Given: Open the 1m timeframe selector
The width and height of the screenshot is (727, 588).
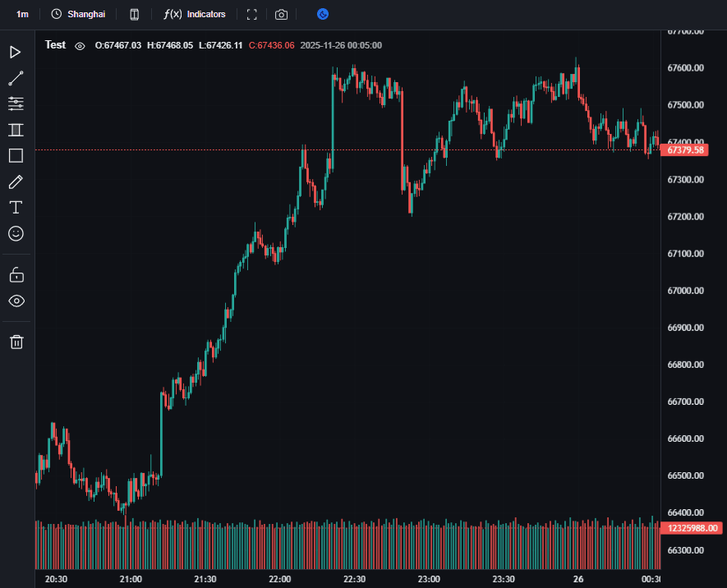Looking at the screenshot, I should [22, 15].
